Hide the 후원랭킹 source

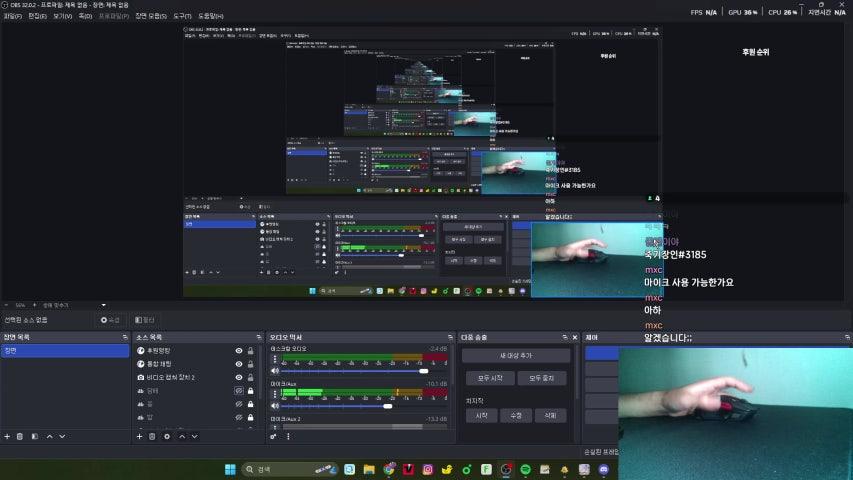pyautogui.click(x=239, y=351)
